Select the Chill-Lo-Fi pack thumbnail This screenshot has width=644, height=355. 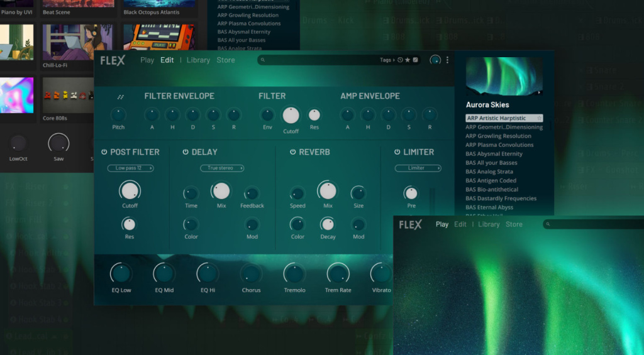pyautogui.click(x=77, y=42)
